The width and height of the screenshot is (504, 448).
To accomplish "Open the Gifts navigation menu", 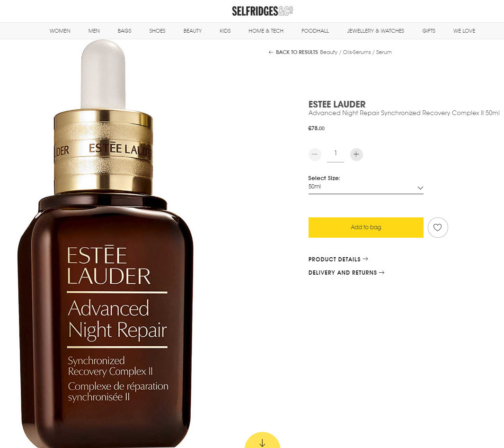I will (428, 31).
